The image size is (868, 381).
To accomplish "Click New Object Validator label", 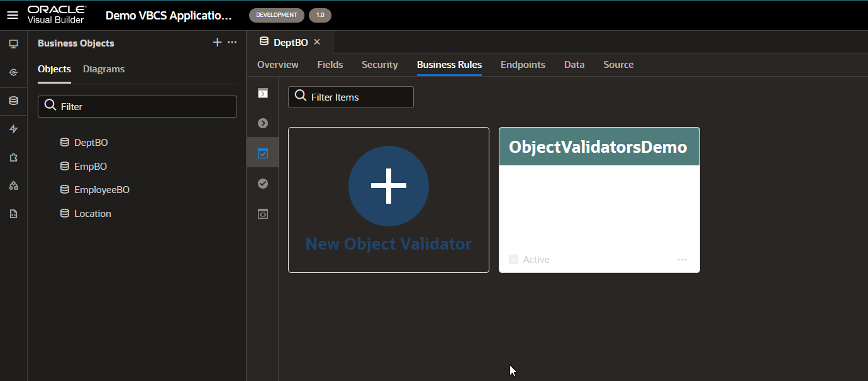I will pos(389,244).
